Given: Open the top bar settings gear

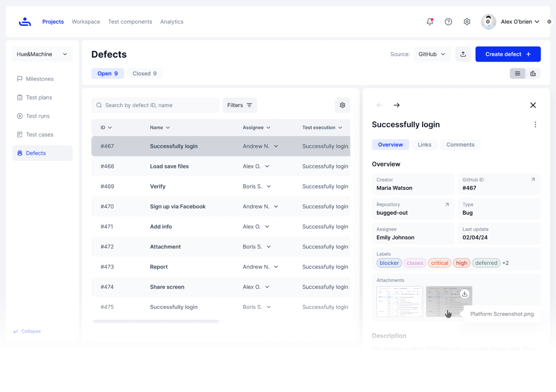Looking at the screenshot, I should tap(467, 22).
